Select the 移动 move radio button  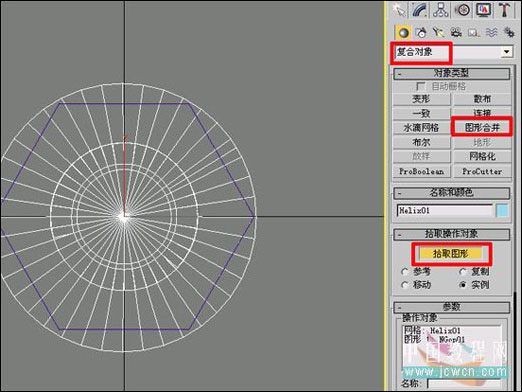click(404, 285)
